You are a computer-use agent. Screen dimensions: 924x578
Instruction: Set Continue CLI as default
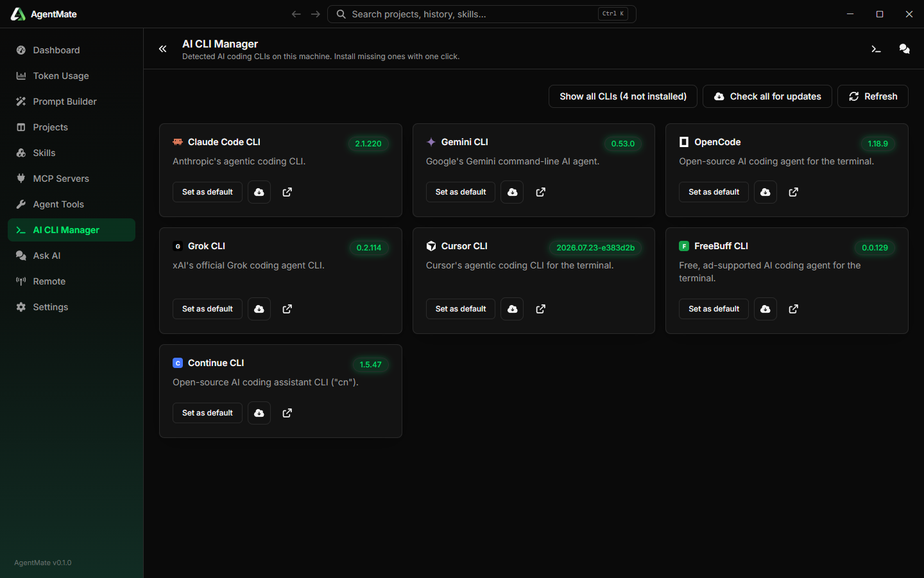click(x=207, y=413)
